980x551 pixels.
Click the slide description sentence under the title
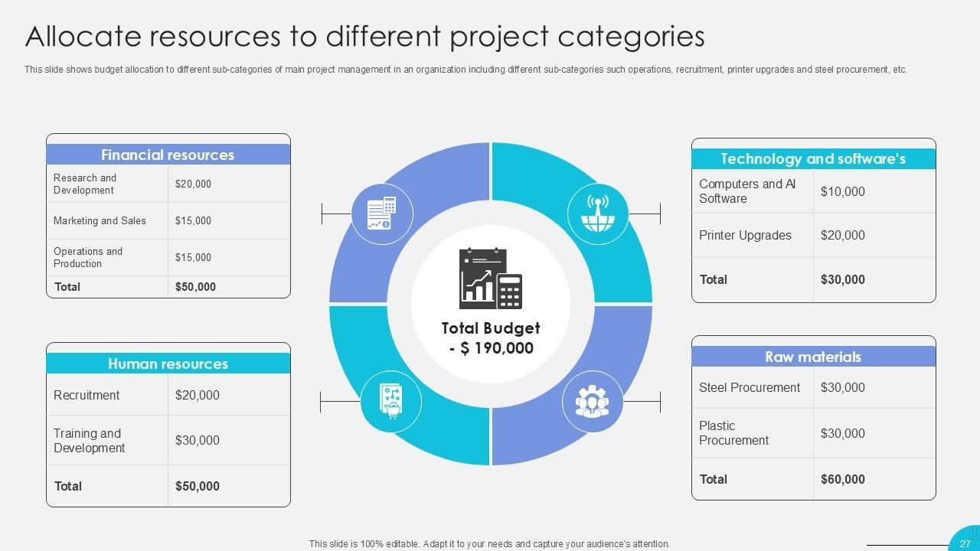tap(465, 70)
